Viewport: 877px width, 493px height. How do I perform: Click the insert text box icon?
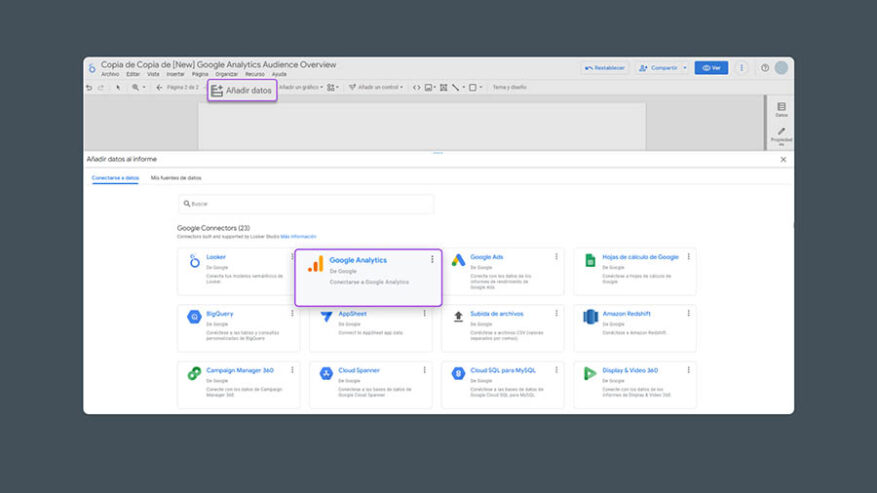pyautogui.click(x=444, y=87)
